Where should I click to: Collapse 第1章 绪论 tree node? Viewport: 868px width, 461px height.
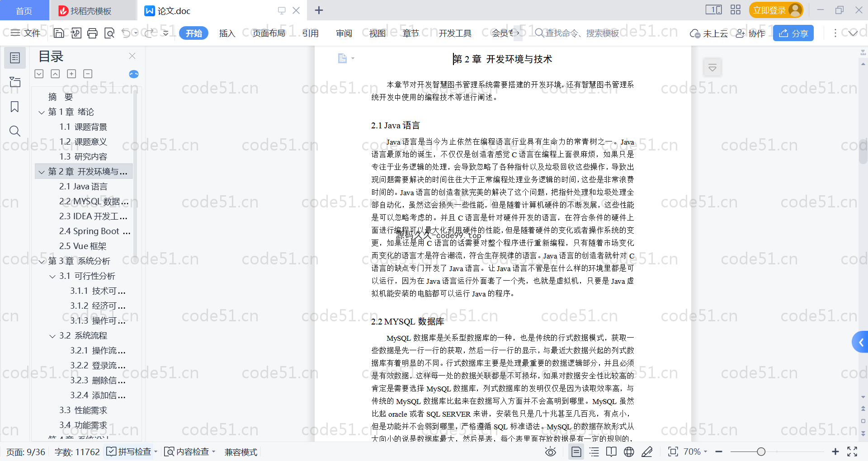point(42,112)
